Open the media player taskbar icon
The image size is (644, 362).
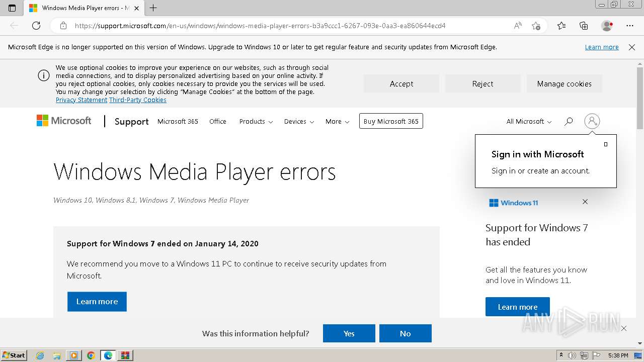point(74,355)
